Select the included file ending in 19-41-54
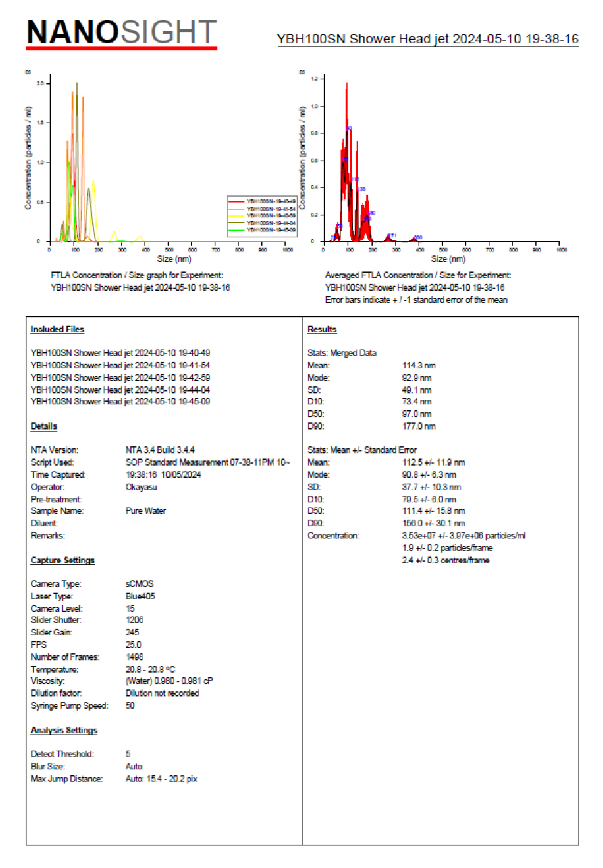Viewport: 603px width, 868px height. point(120,366)
